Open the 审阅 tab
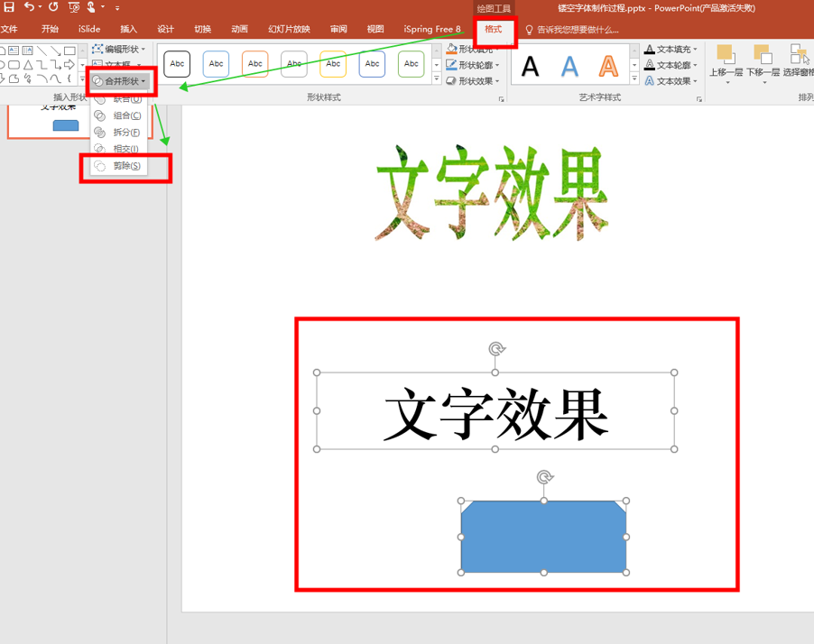Viewport: 814px width, 644px height. click(338, 29)
